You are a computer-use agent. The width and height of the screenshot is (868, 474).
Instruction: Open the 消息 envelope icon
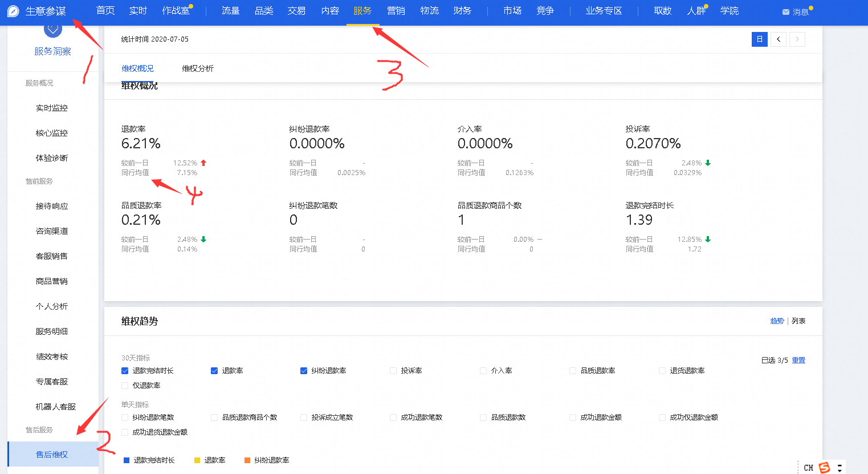coord(786,12)
